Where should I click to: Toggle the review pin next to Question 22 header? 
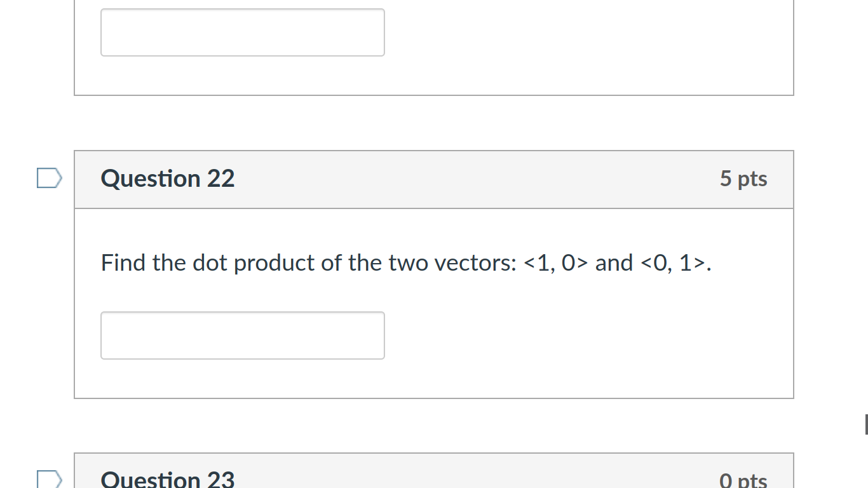click(50, 179)
